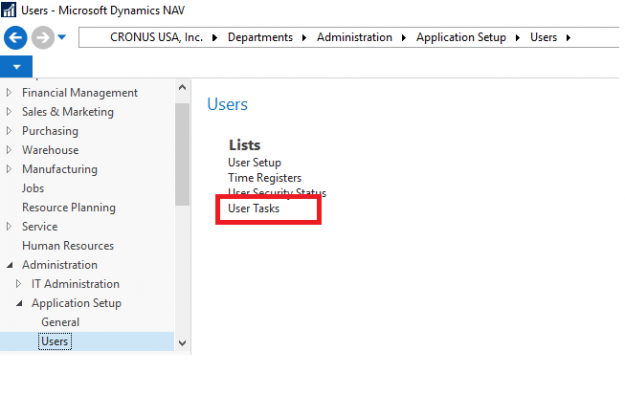625x395 pixels.
Task: Expand the Warehouse node
Action: pos(9,150)
